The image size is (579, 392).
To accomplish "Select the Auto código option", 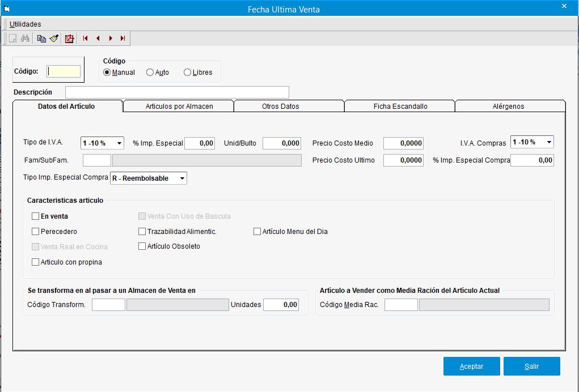I will pos(158,73).
